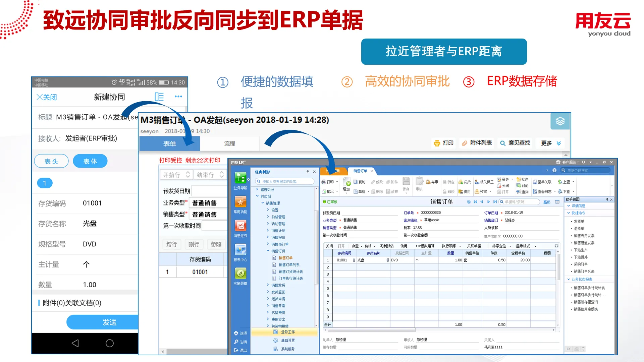Click the help question mark icon in U8
644x362 pixels.
point(554,170)
